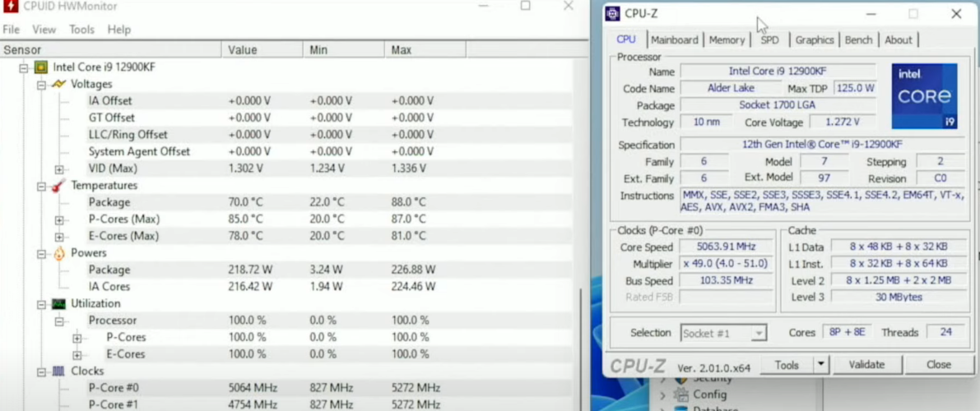
Task: Select the LLC/Ring Offset row
Action: click(x=330, y=135)
